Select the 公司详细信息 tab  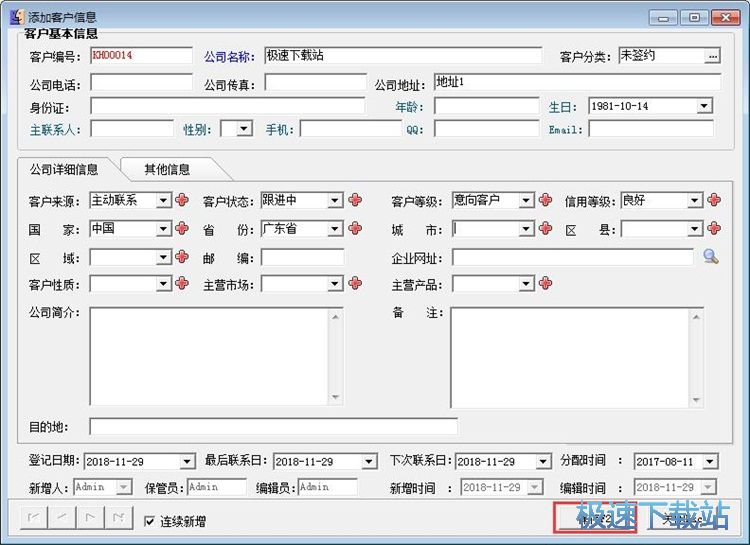pyautogui.click(x=64, y=169)
